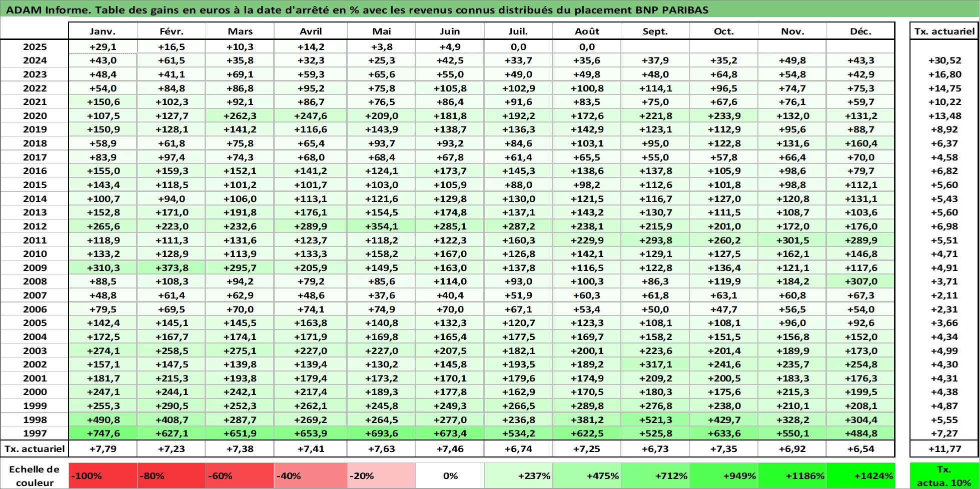Select the +262,3 cell for Mars 2020
This screenshot has height=489, width=980.
[240, 115]
